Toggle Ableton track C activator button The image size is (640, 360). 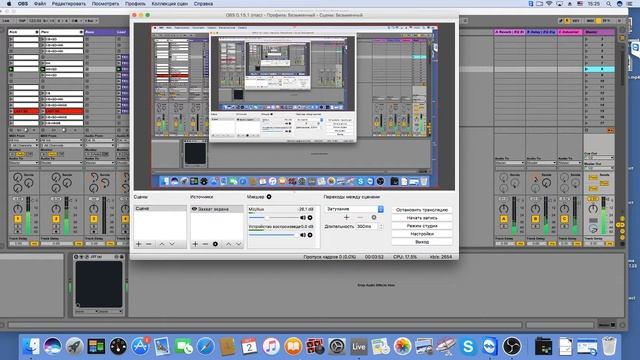pos(564,219)
